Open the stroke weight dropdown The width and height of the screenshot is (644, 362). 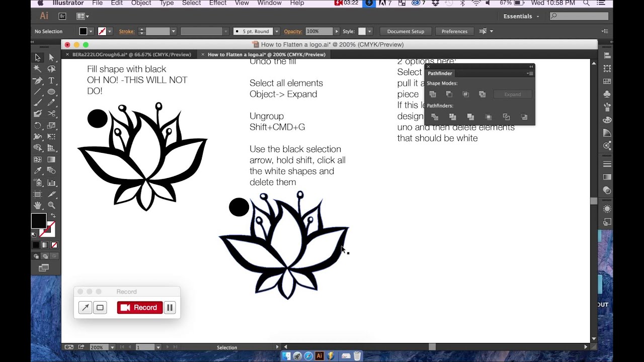174,31
